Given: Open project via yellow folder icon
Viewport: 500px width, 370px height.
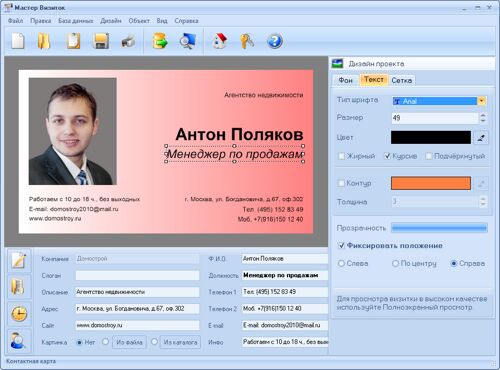Looking at the screenshot, I should tap(44, 41).
